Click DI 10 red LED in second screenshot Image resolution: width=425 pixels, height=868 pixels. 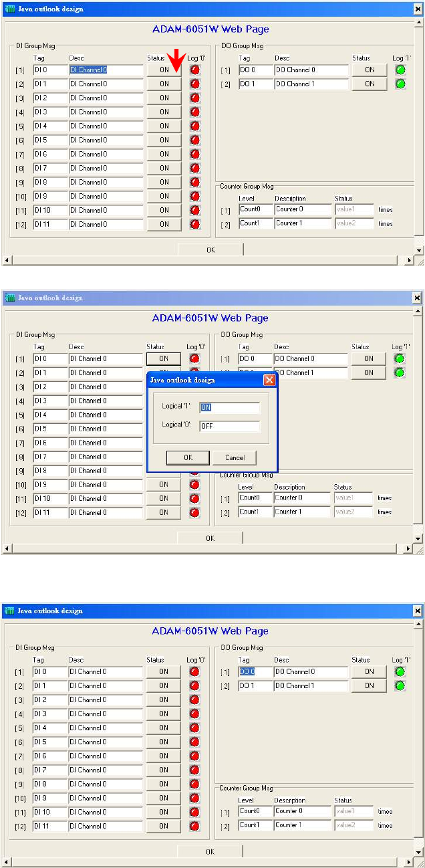click(194, 498)
